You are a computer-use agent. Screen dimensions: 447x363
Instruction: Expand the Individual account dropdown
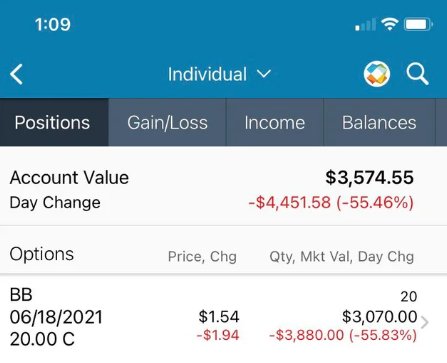219,74
